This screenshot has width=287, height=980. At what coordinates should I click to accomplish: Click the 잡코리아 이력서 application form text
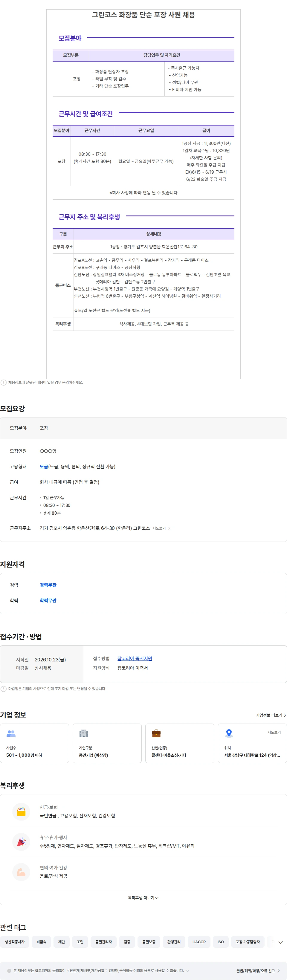132,668
